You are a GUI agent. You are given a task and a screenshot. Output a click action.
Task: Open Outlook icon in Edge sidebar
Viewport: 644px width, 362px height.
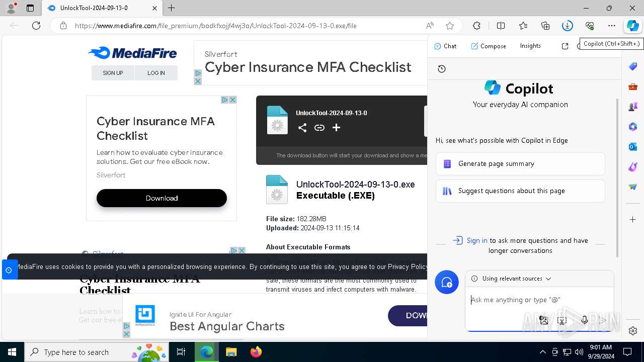pos(633,147)
